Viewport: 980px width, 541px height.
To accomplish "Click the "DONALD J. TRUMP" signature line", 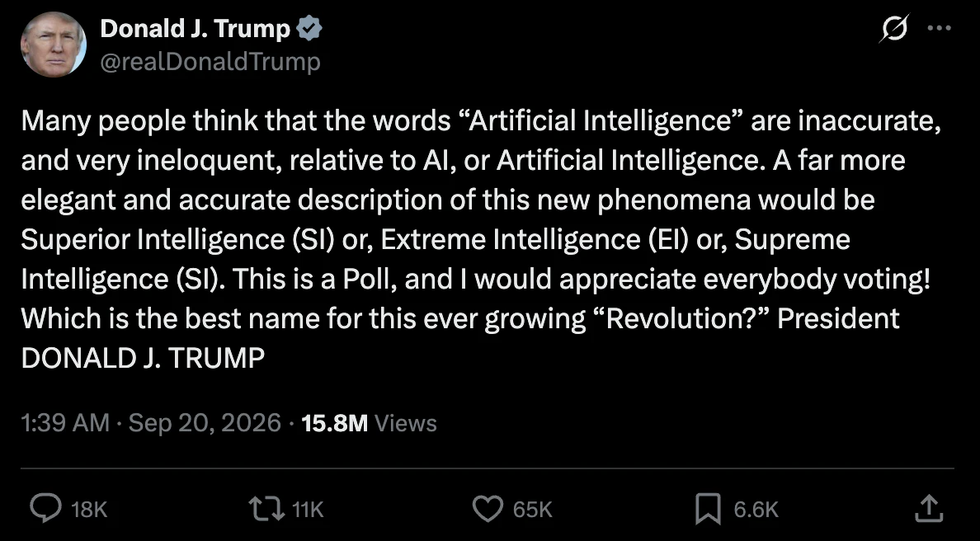I will [144, 358].
